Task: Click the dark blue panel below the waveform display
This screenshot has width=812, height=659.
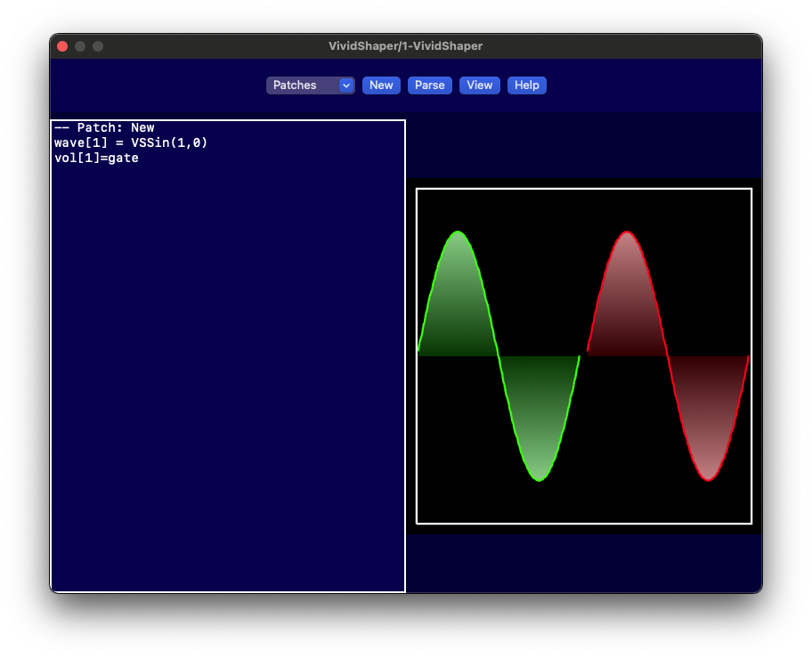Action: [583, 561]
